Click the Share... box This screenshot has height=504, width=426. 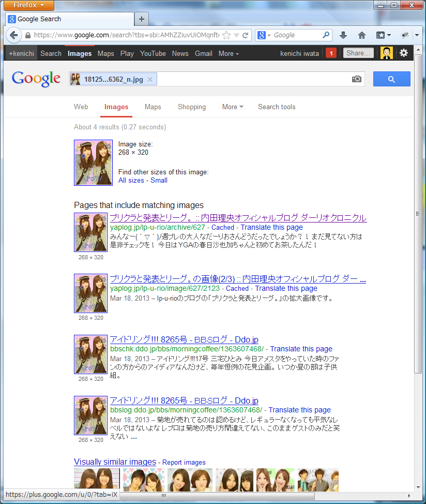358,53
